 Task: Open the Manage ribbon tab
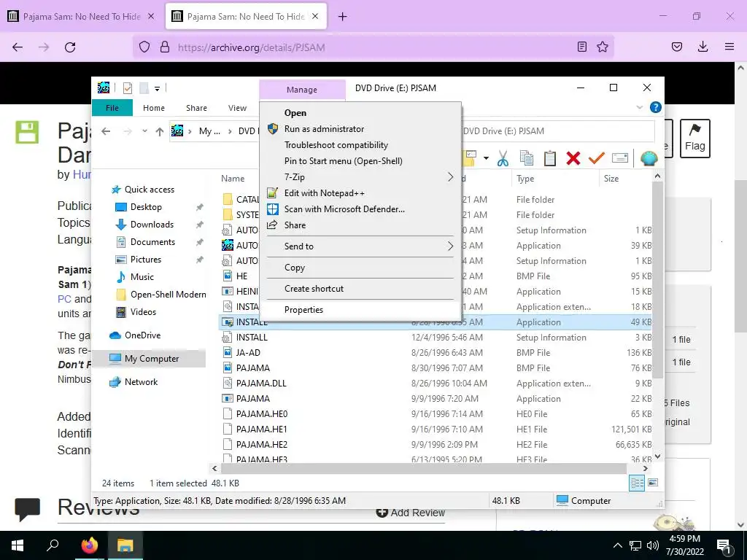(x=301, y=90)
